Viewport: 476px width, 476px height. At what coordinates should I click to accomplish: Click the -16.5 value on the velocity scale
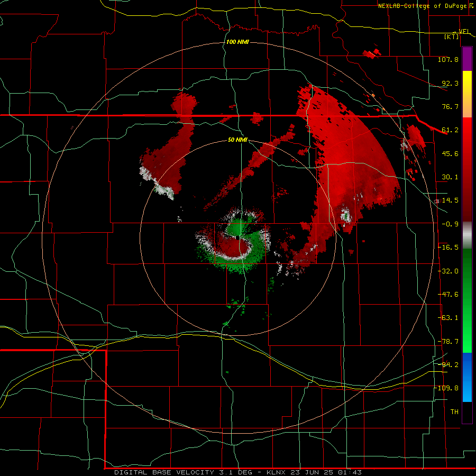tap(448, 248)
